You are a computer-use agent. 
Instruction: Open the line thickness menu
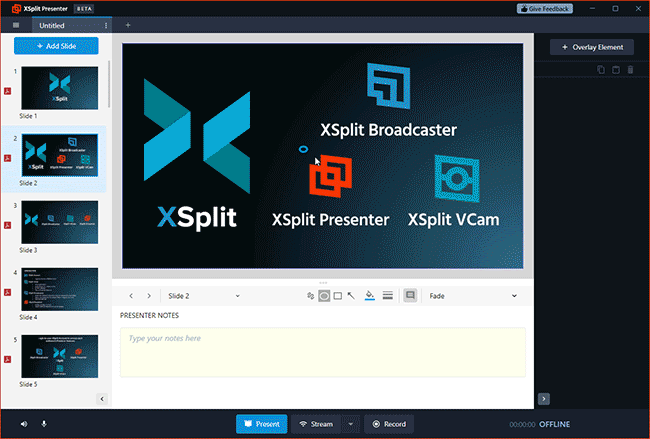[388, 296]
